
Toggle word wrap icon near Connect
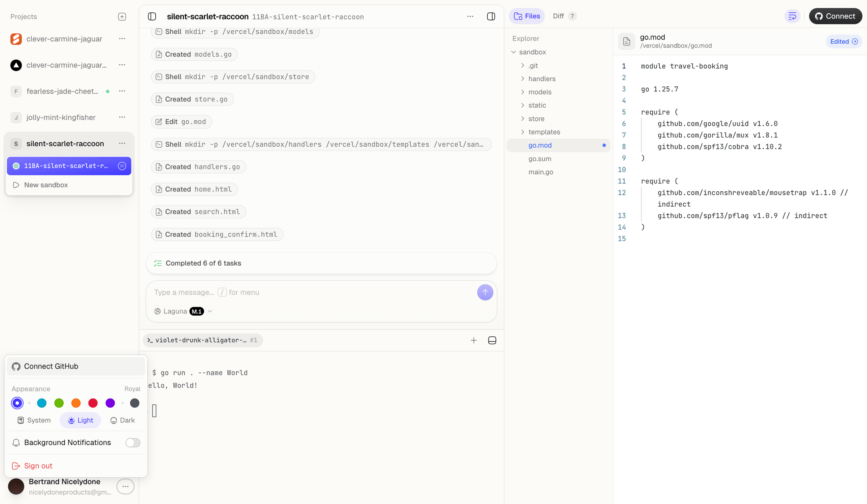coord(792,16)
